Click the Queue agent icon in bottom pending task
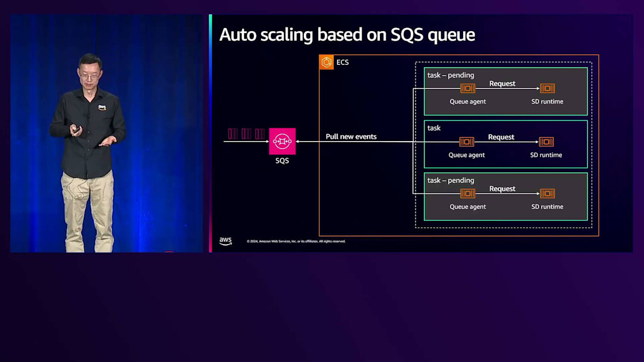The height and width of the screenshot is (362, 644). coord(467,194)
